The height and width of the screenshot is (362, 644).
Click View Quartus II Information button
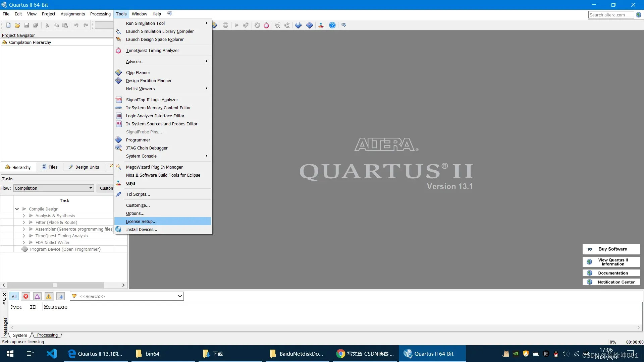point(611,262)
